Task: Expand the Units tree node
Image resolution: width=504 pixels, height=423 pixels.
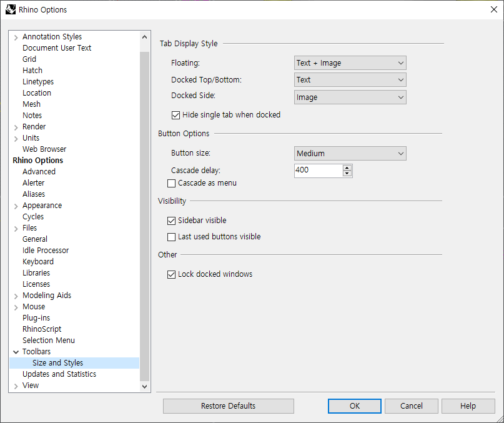Action: 16,139
